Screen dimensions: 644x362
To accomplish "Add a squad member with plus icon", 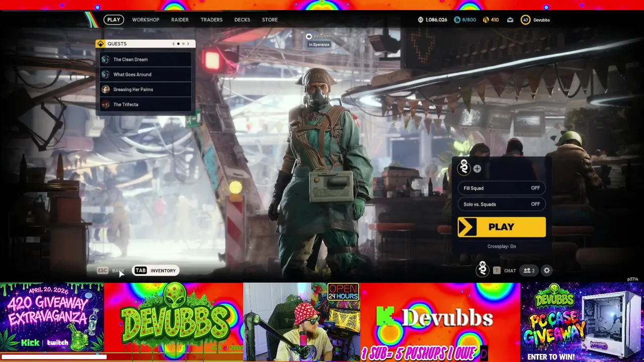I will click(x=477, y=169).
